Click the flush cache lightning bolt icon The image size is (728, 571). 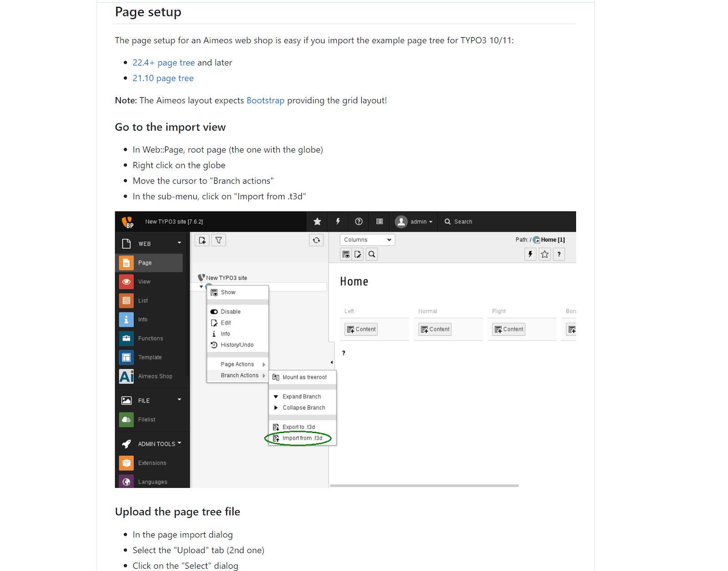pyautogui.click(x=338, y=222)
